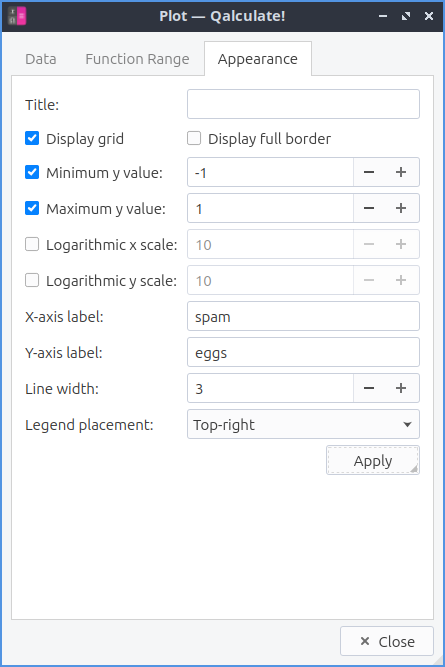Increase the Minimum y value with plus
Image resolution: width=445 pixels, height=667 pixels.
(x=401, y=172)
